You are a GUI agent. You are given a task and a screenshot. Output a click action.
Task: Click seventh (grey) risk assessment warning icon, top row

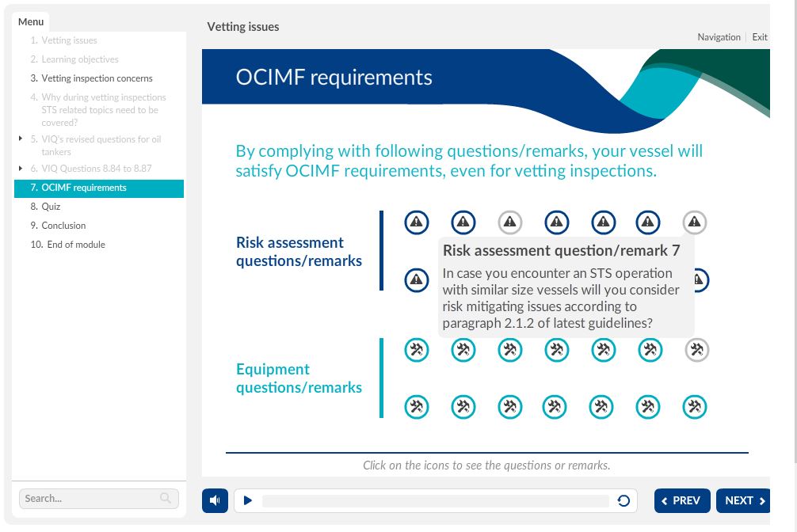[694, 222]
